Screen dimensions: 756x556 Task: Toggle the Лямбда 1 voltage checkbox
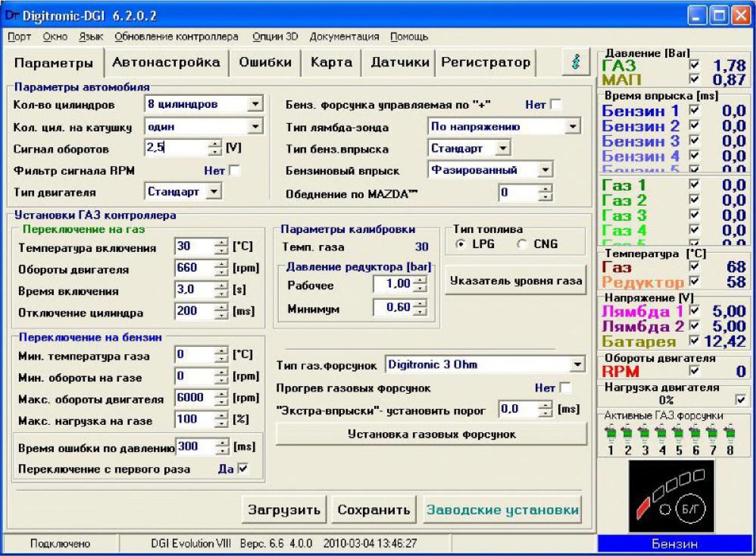[x=694, y=311]
